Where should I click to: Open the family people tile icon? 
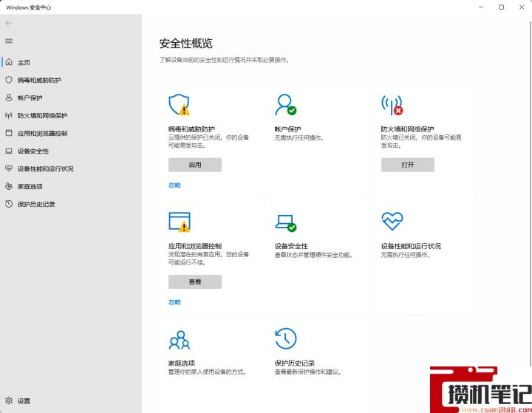coord(179,340)
